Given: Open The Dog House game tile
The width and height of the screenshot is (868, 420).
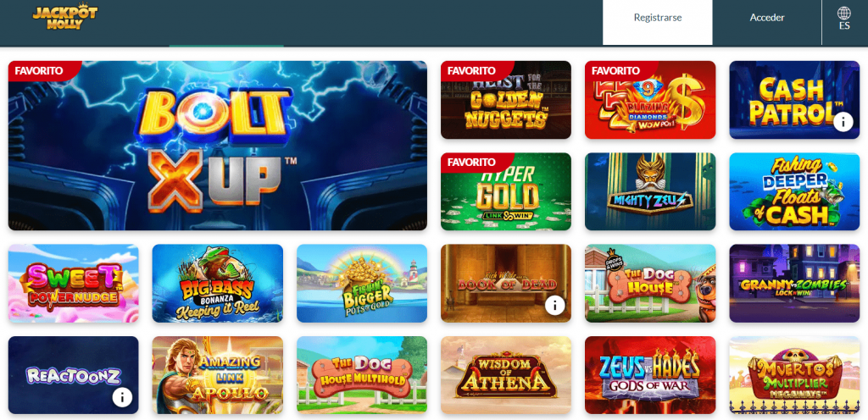Looking at the screenshot, I should click(650, 284).
